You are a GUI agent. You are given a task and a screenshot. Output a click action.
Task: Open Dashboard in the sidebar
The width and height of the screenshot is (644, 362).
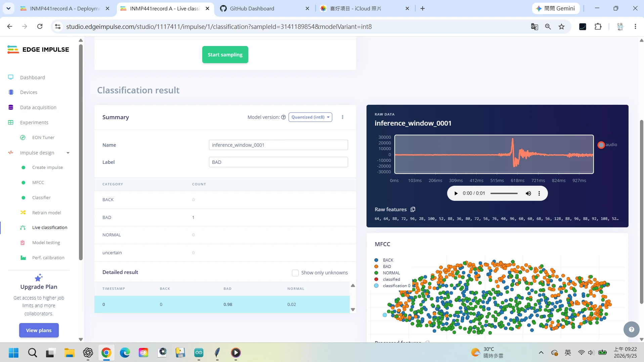(x=32, y=77)
